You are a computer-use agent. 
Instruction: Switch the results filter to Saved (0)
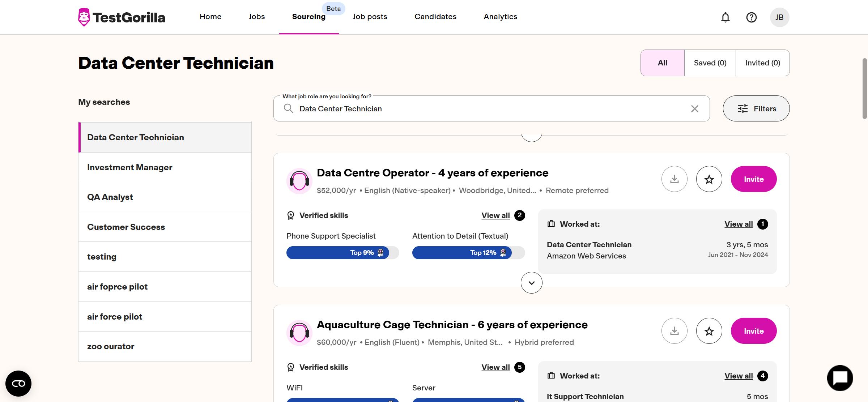tap(710, 63)
